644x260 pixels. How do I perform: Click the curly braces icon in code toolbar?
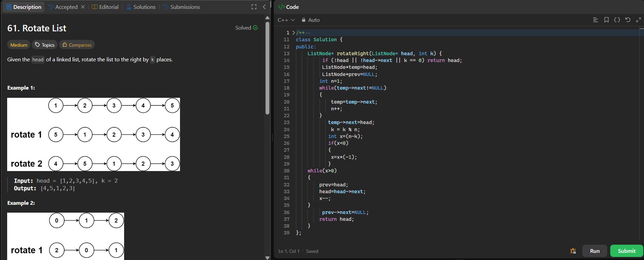[617, 20]
